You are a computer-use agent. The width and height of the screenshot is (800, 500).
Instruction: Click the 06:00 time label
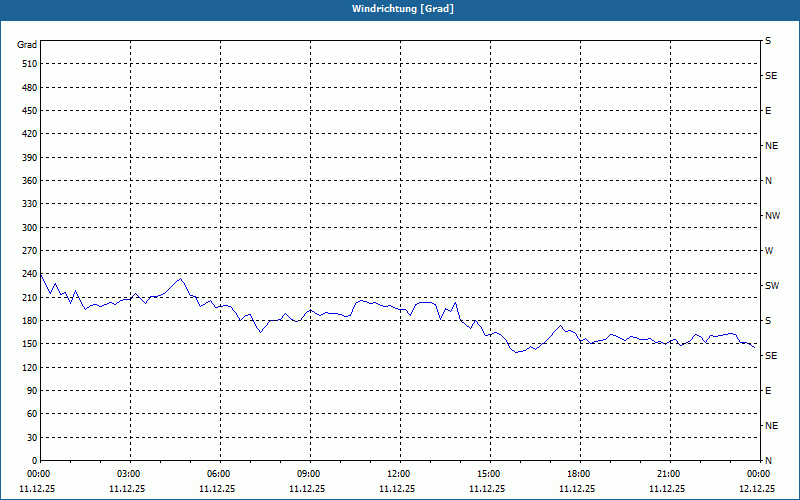[218, 474]
